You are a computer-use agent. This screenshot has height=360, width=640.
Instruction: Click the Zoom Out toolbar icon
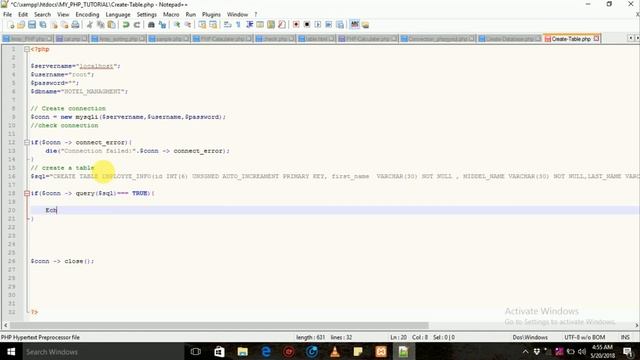pos(188,25)
